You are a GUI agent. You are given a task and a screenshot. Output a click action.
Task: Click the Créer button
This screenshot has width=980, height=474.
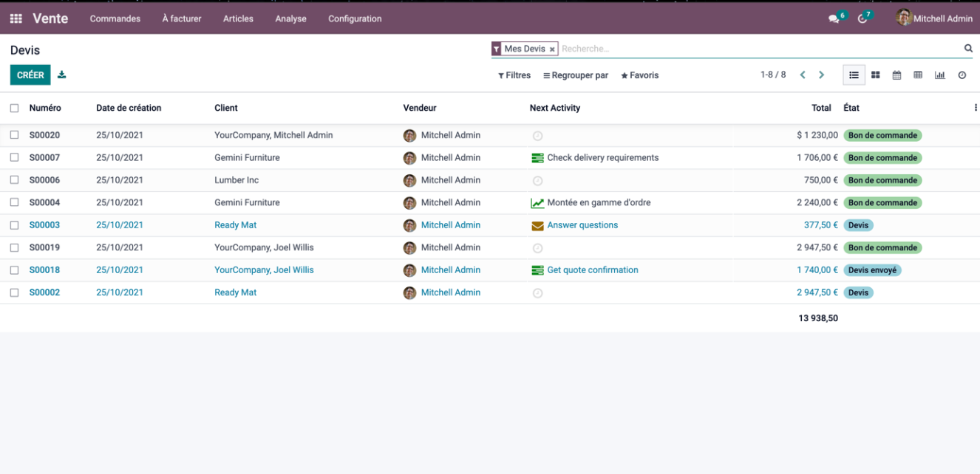pyautogui.click(x=30, y=75)
